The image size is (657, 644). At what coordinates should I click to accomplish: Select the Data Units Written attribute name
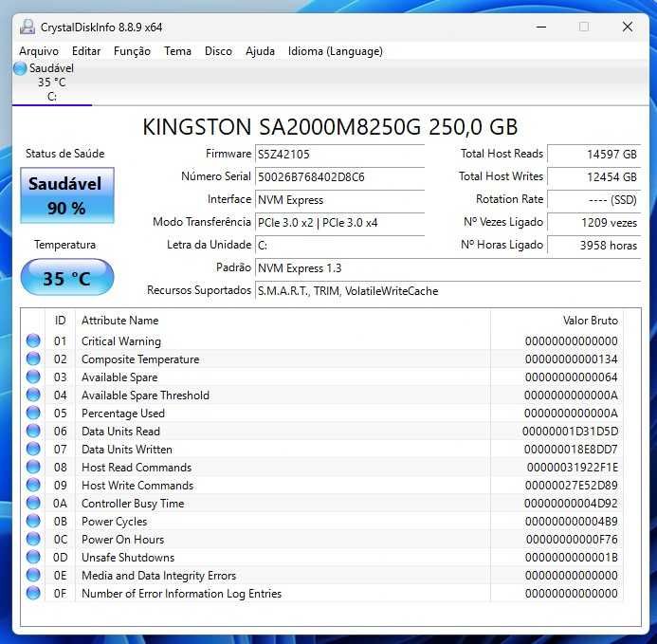pos(127,450)
